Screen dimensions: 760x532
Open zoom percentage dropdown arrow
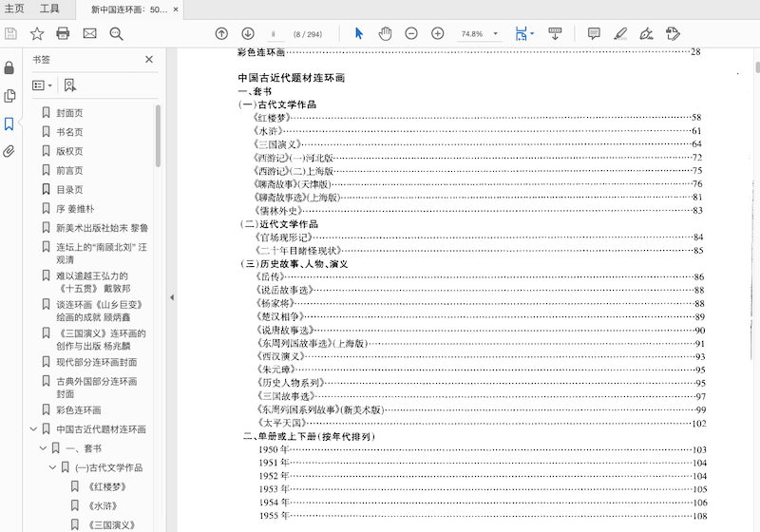tap(495, 33)
